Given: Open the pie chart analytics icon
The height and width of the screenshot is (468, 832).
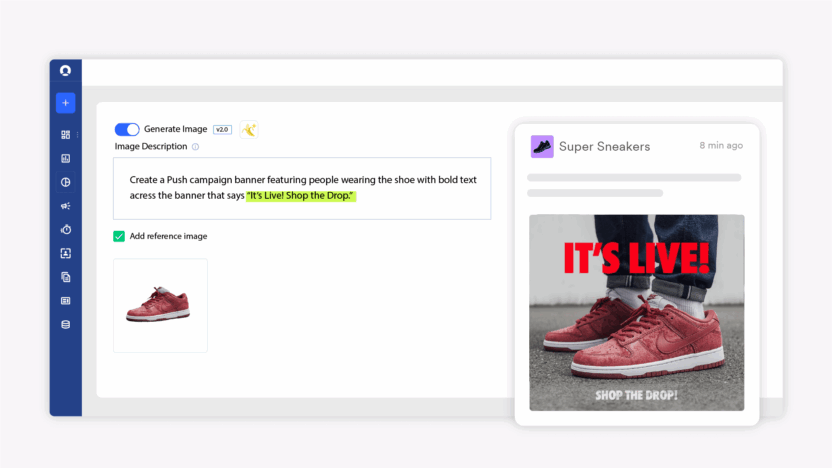Looking at the screenshot, I should [x=65, y=182].
